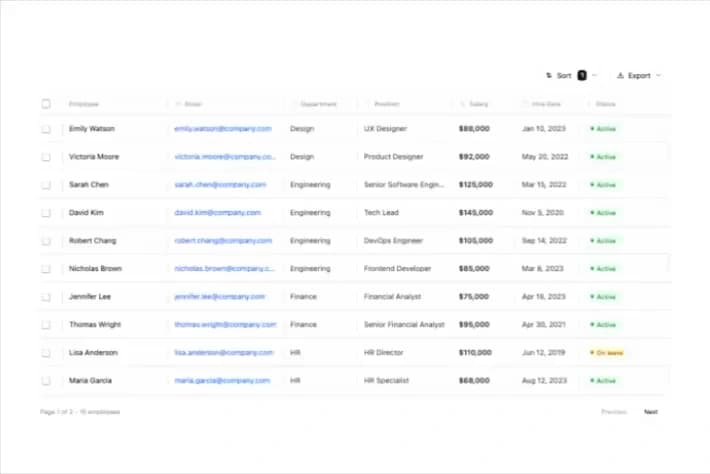Open jennifer.lee@company.com email link
Screen dimensions: 710x474
click(220, 297)
